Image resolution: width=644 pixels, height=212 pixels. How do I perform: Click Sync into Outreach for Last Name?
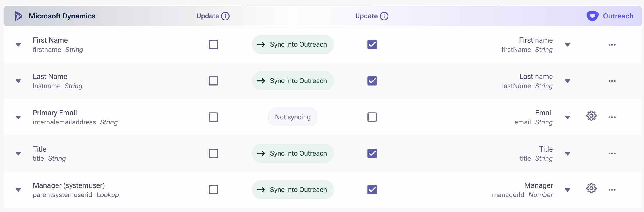coord(293,81)
